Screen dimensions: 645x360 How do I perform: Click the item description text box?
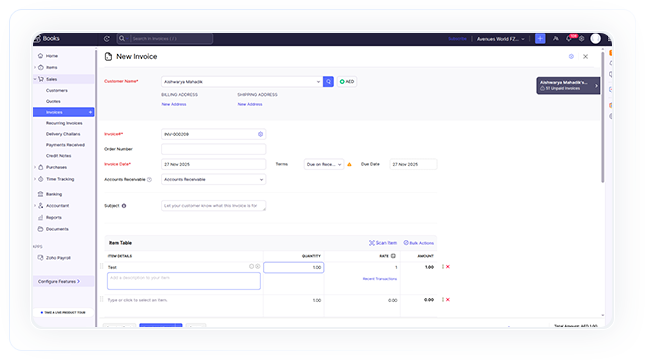pyautogui.click(x=184, y=281)
